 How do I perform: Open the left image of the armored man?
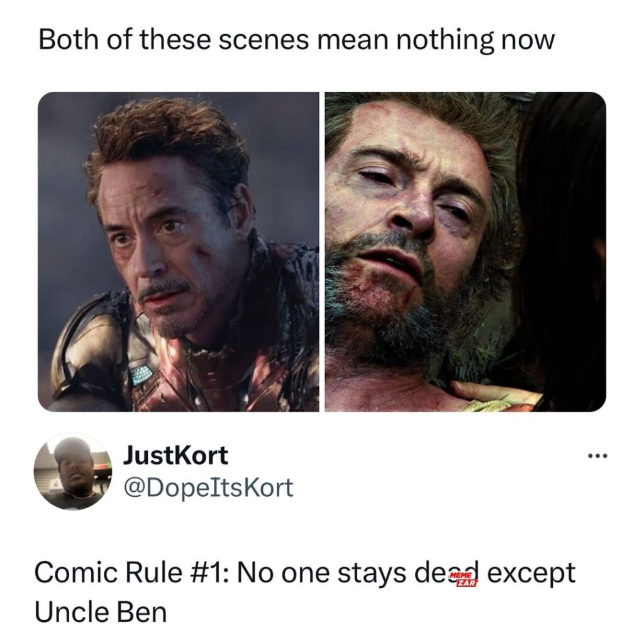pyautogui.click(x=178, y=252)
